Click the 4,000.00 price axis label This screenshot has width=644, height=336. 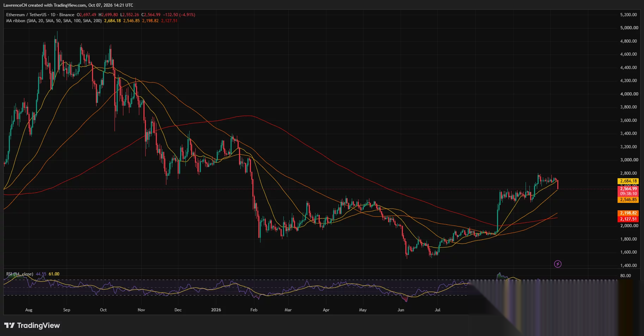click(x=629, y=94)
